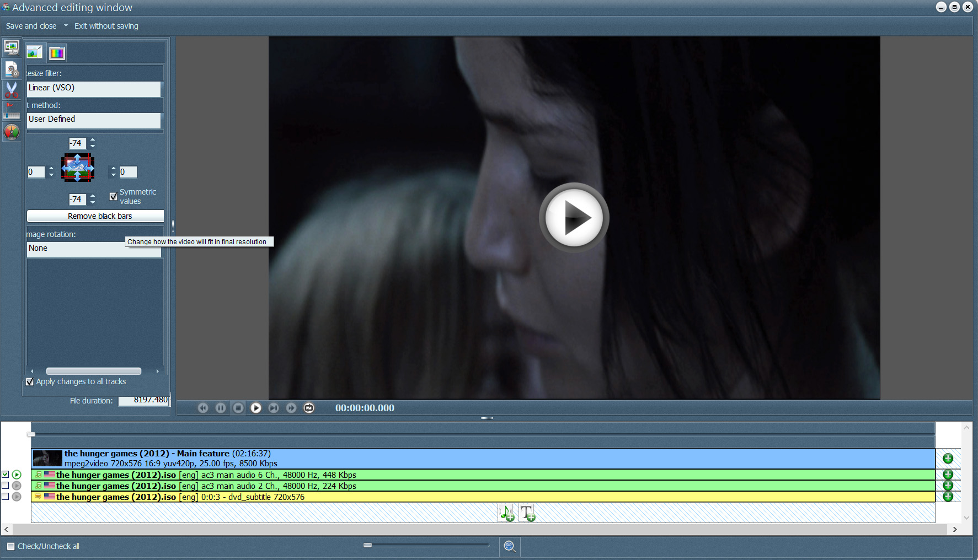The image size is (978, 560).
Task: Click the timeline position marker handle
Action: coord(31,434)
